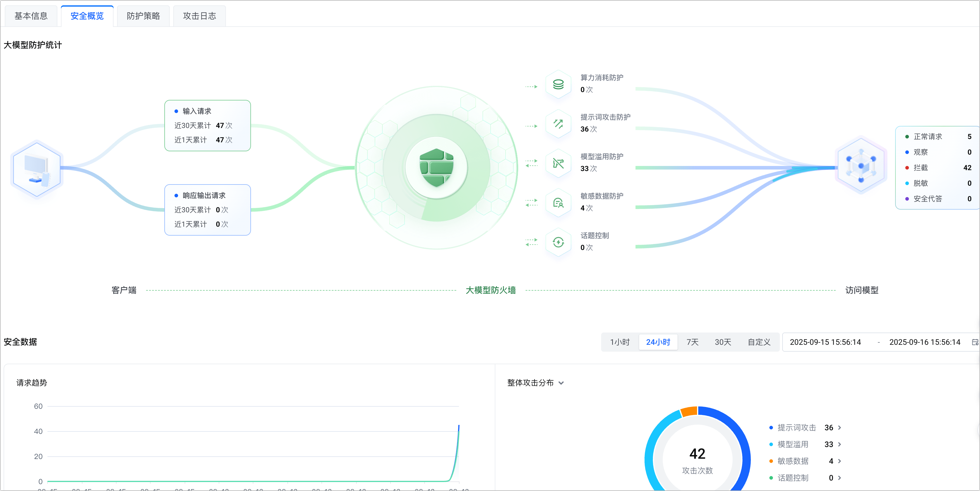Open the calendar icon in date range
The image size is (980, 491).
975,342
